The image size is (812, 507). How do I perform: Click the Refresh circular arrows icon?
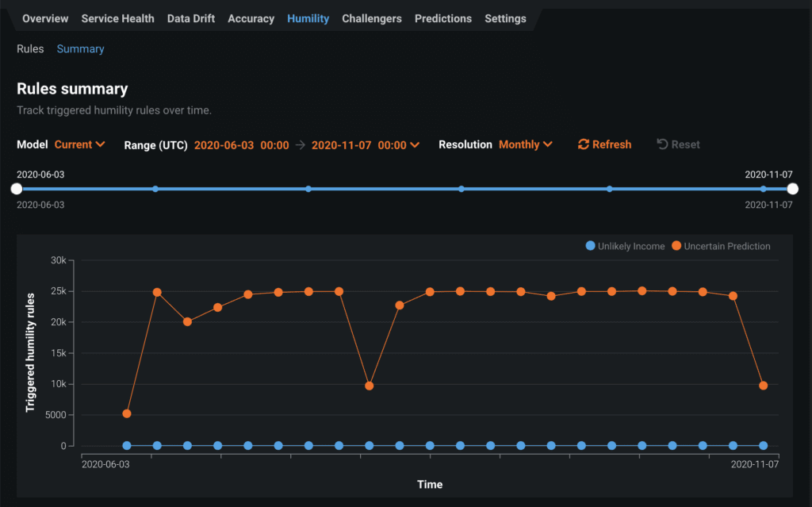coord(584,144)
